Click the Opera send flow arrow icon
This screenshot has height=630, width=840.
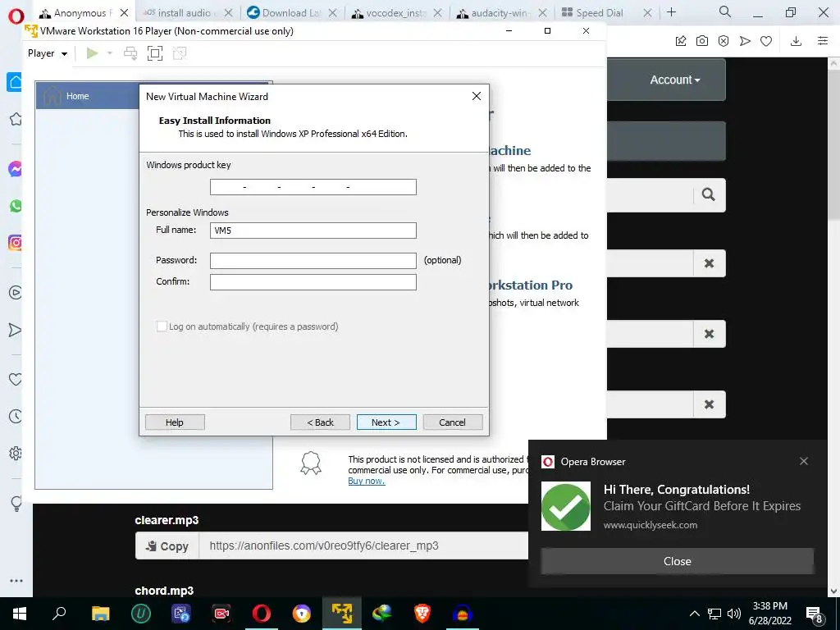point(745,41)
